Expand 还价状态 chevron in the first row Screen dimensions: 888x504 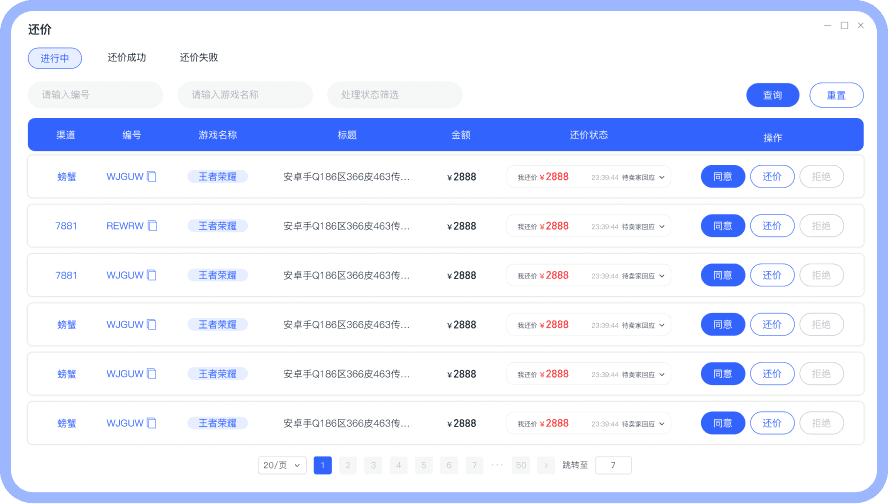coord(661,177)
